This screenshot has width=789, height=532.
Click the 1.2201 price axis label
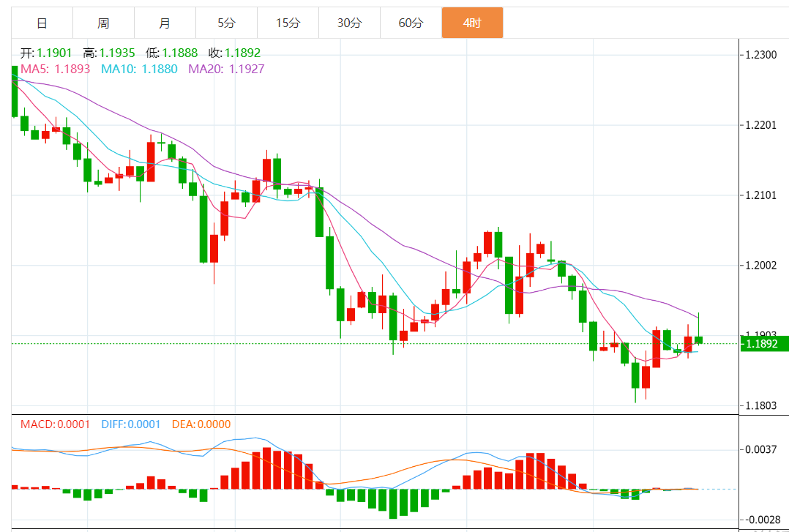coord(760,125)
